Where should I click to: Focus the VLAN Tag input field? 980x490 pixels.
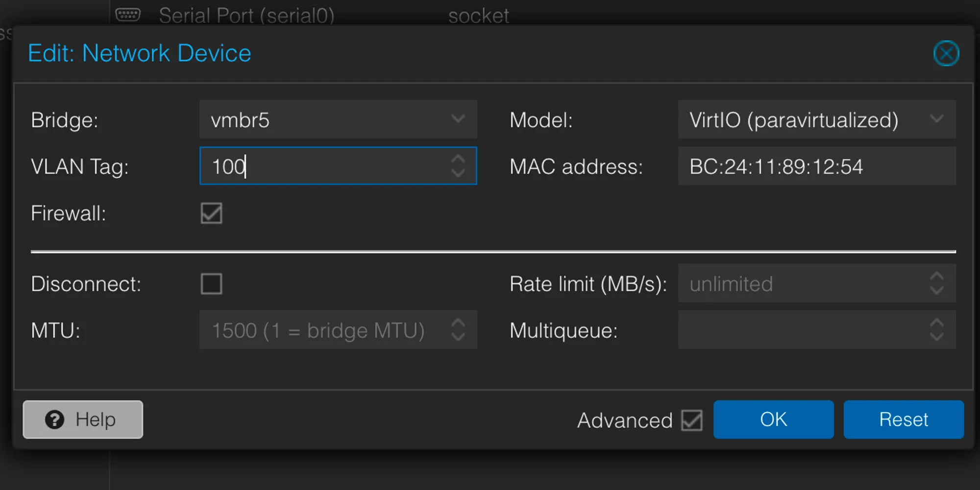click(323, 167)
